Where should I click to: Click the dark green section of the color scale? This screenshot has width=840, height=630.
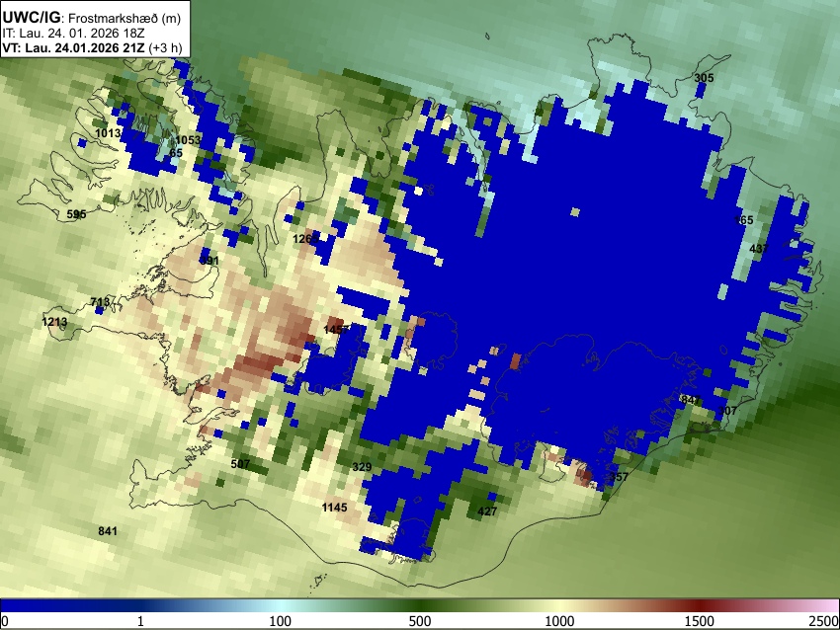pos(420,606)
